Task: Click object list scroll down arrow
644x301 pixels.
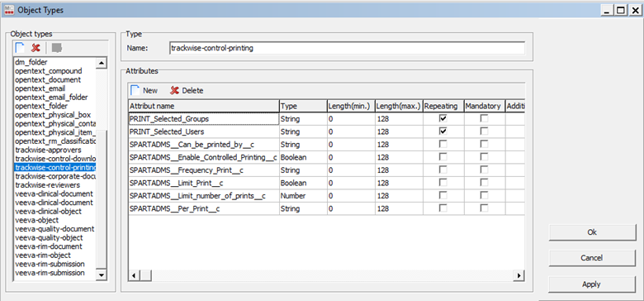Action: point(101,275)
